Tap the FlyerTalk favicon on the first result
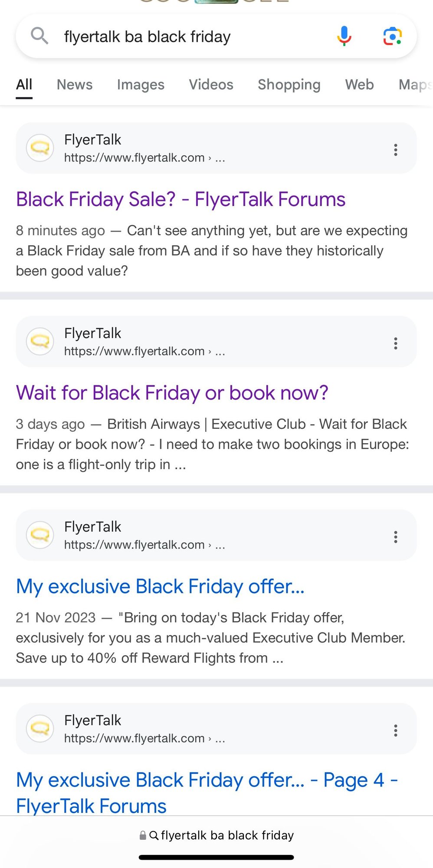 click(39, 148)
